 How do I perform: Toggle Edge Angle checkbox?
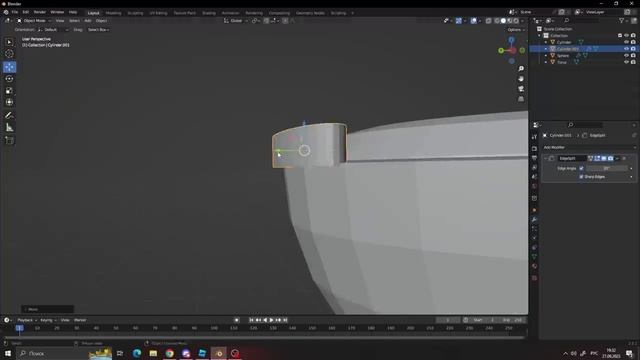pyautogui.click(x=582, y=168)
